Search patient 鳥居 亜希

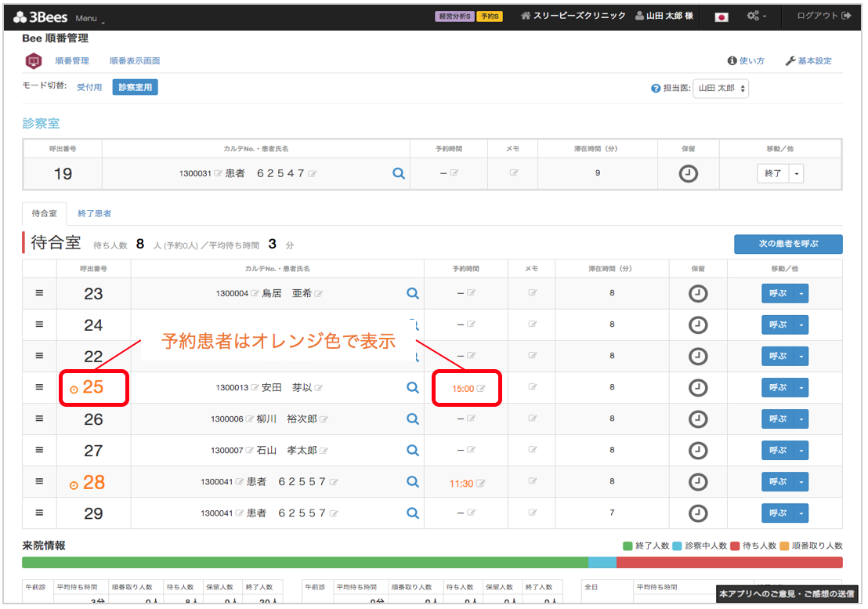tap(412, 293)
